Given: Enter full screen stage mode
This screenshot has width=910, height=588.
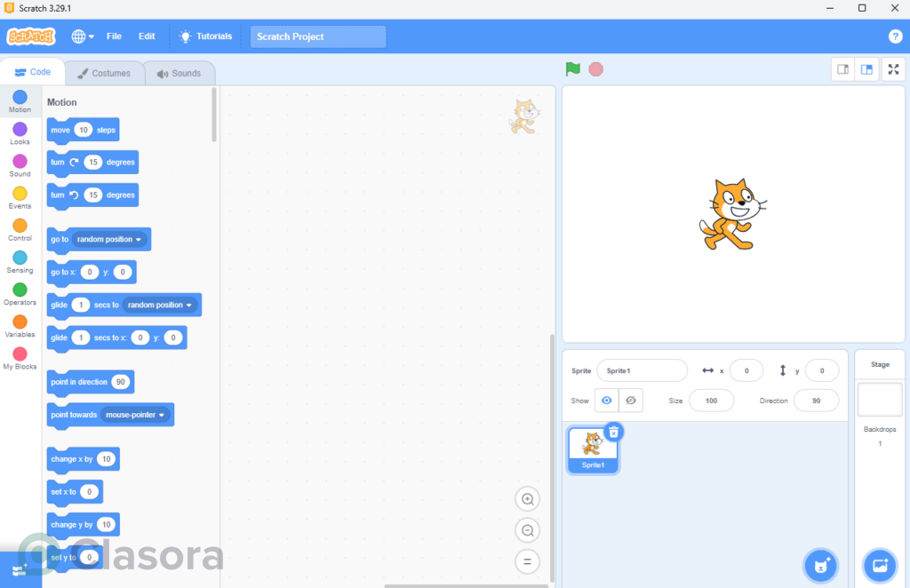Looking at the screenshot, I should click(893, 69).
